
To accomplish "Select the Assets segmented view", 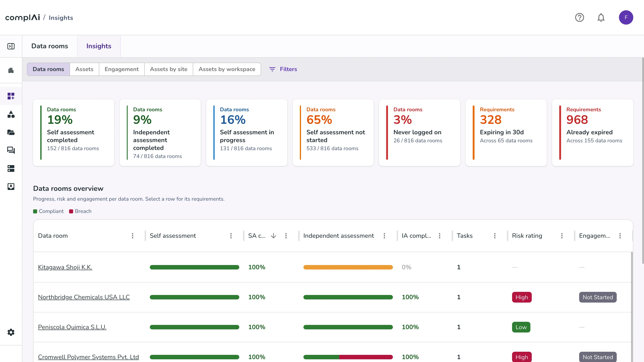I will (x=84, y=69).
